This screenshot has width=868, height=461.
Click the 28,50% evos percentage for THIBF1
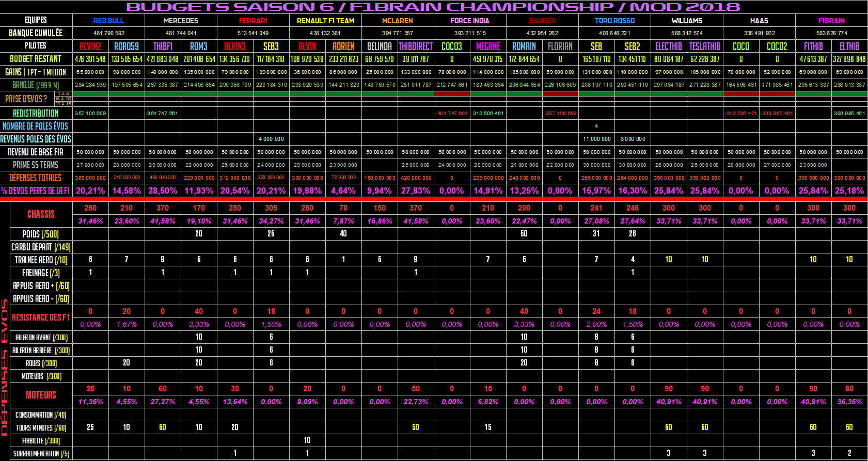point(163,190)
